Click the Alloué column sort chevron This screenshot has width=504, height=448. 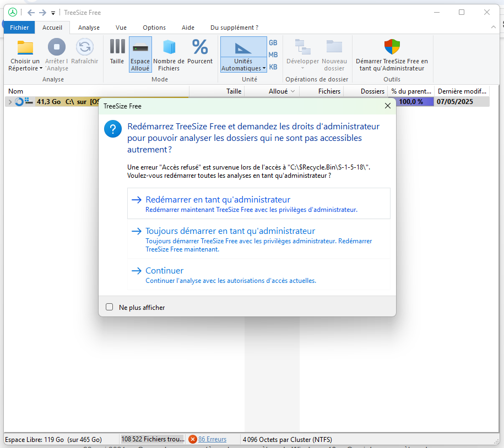tap(293, 91)
